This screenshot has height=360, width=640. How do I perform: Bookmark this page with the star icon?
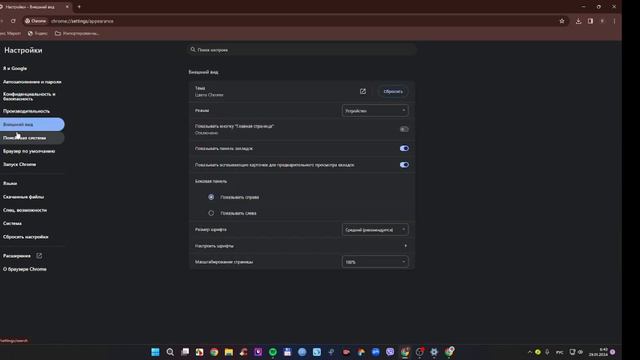(x=562, y=21)
